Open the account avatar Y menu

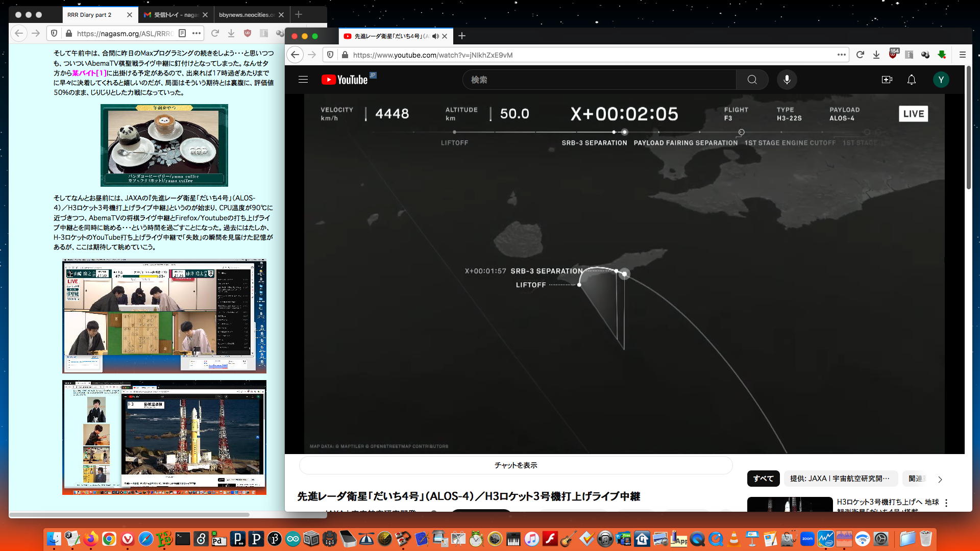[941, 80]
